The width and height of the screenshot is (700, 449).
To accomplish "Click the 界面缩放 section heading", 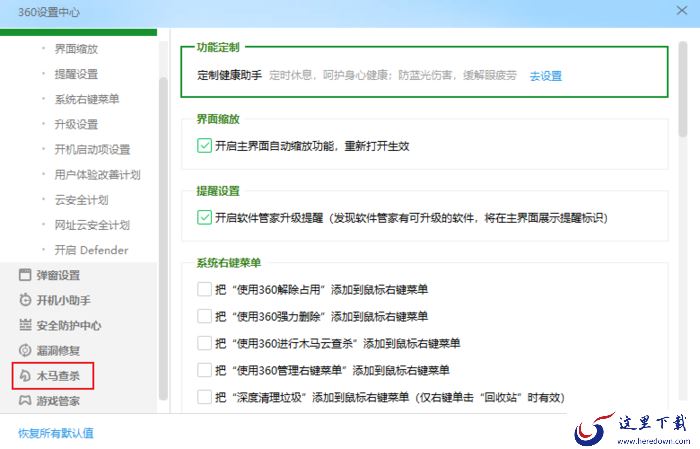I will (x=218, y=119).
